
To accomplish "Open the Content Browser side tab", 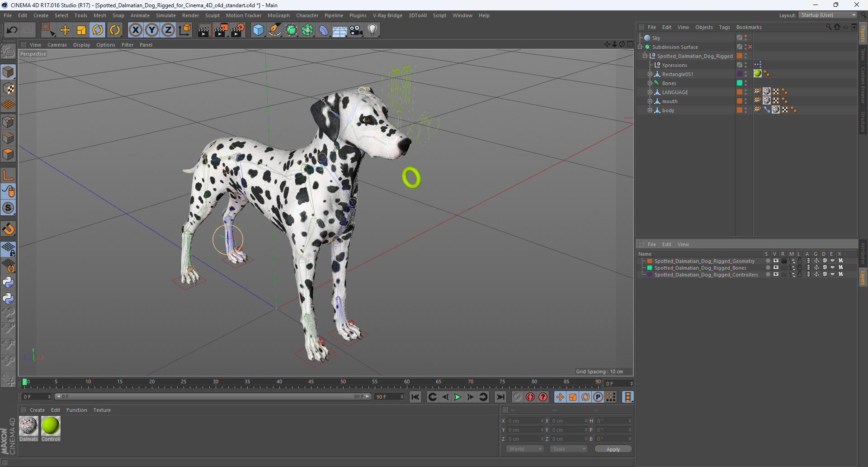I will click(863, 85).
